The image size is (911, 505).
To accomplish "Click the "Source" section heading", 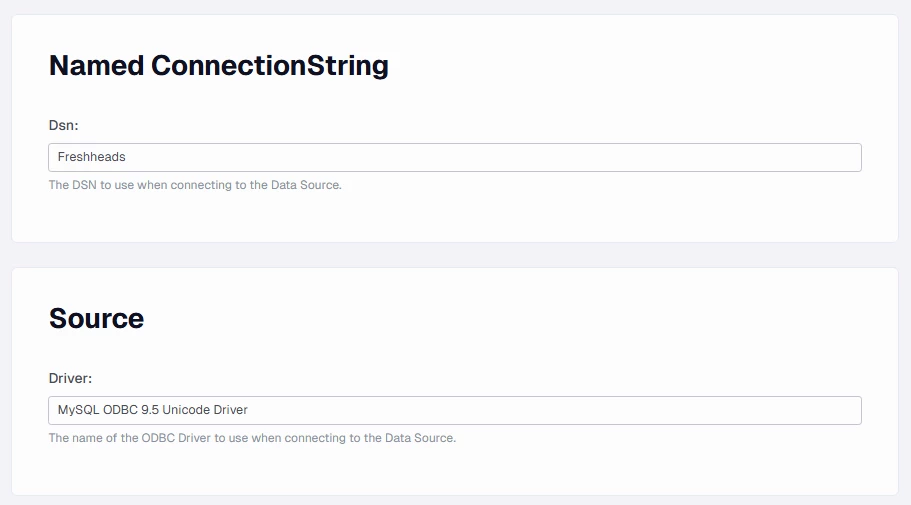I will (x=96, y=319).
